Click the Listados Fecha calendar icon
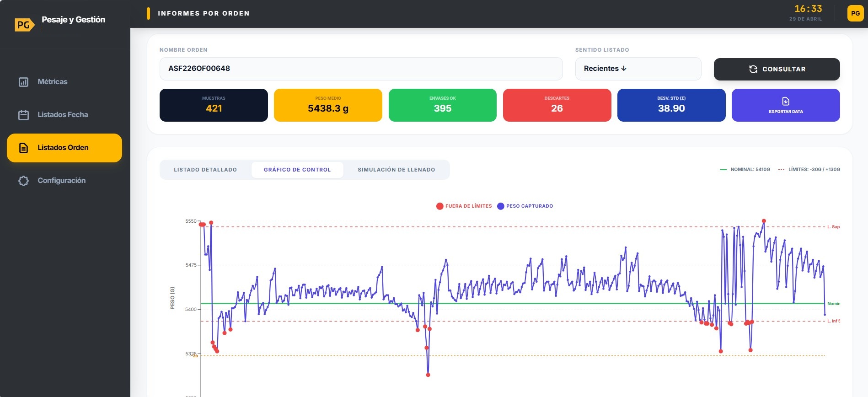The width and height of the screenshot is (868, 397). [23, 115]
